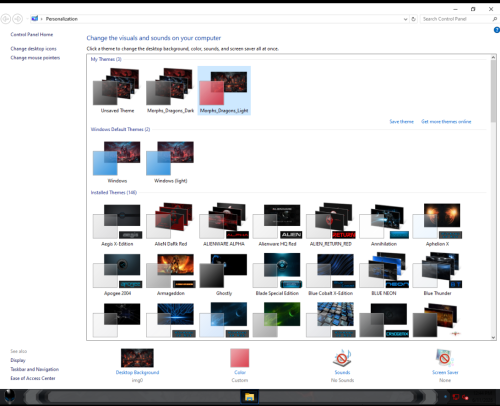Click the scrollbar down arrow
500x406 pixels.
pos(493,337)
